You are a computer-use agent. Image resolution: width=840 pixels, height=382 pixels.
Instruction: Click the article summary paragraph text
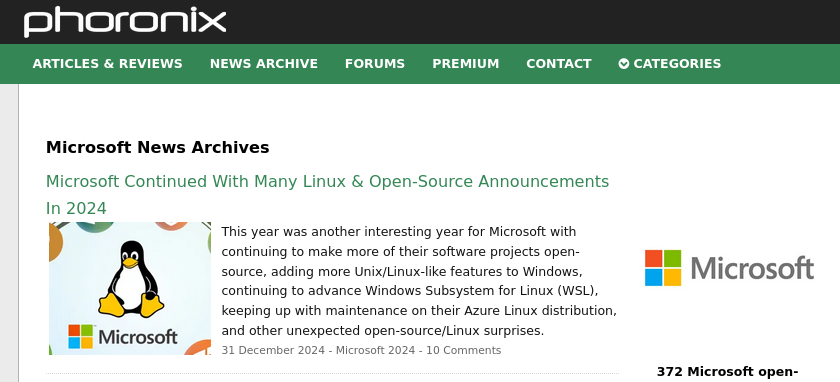pyautogui.click(x=419, y=281)
